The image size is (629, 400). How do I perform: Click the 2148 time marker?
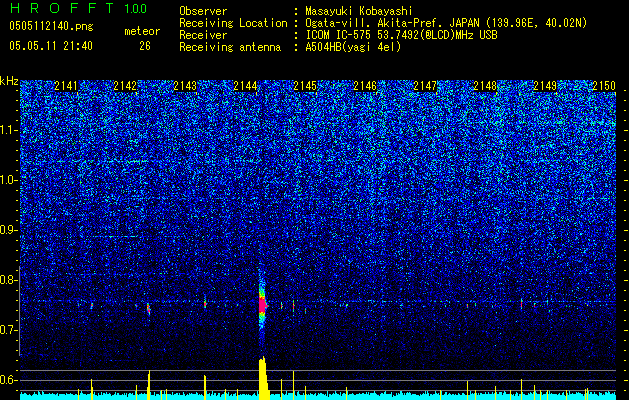coord(485,86)
